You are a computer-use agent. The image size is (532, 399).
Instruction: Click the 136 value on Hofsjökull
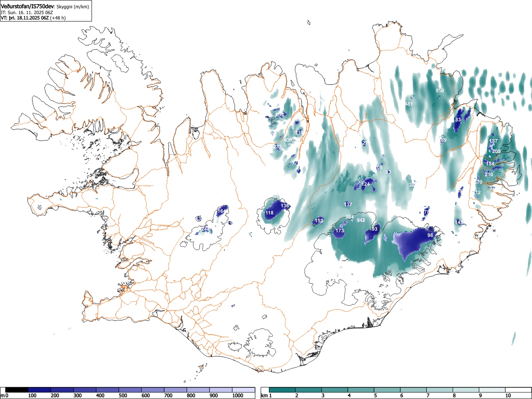pos(285,206)
